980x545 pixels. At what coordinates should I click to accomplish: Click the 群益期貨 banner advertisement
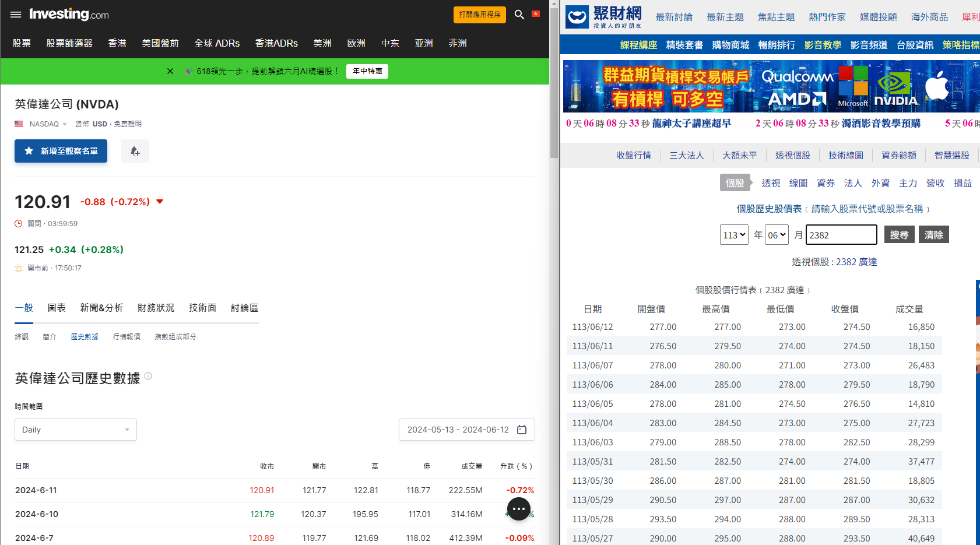tap(771, 86)
